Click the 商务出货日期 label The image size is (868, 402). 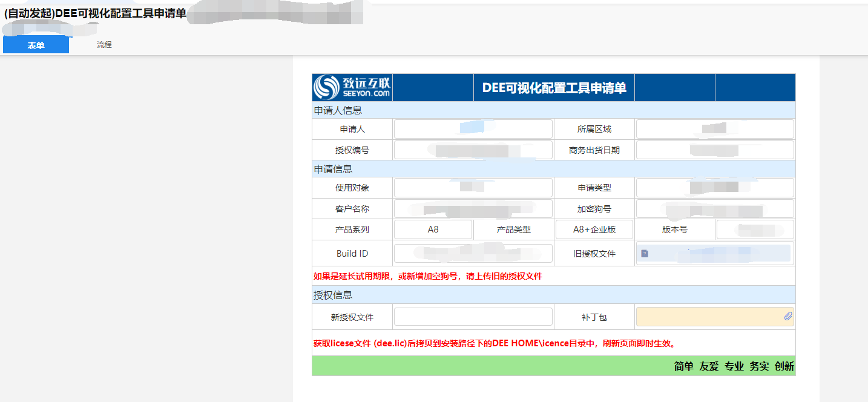coord(594,150)
